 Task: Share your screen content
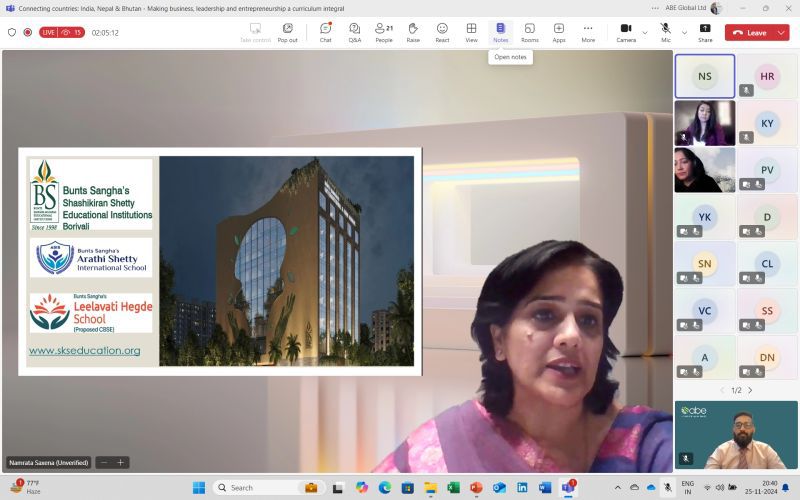705,32
